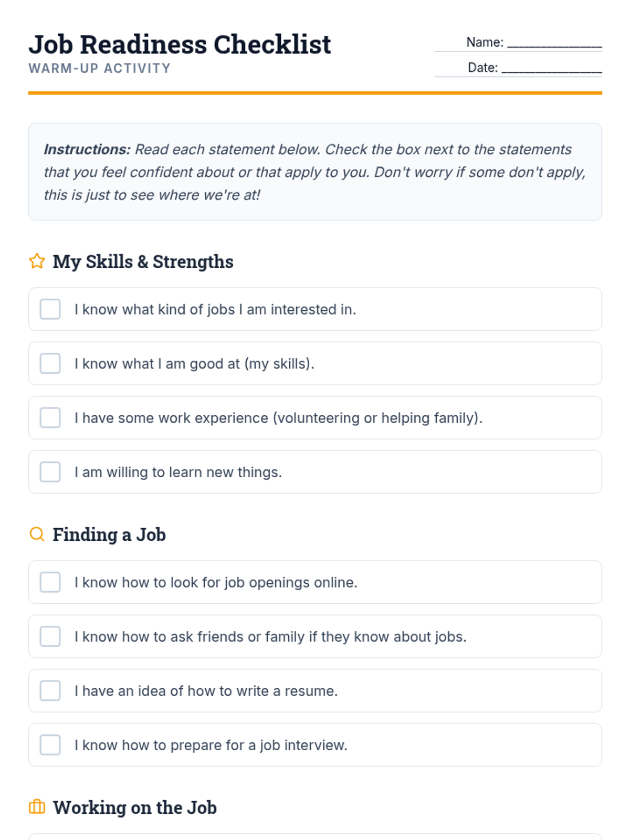
Task: Click the Date field line
Action: click(551, 68)
